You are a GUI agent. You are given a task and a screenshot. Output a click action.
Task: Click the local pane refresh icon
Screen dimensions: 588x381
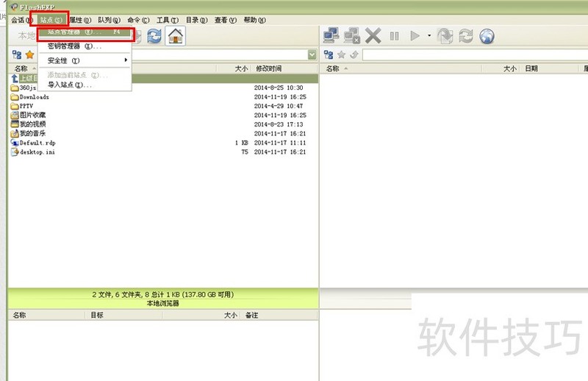click(154, 36)
